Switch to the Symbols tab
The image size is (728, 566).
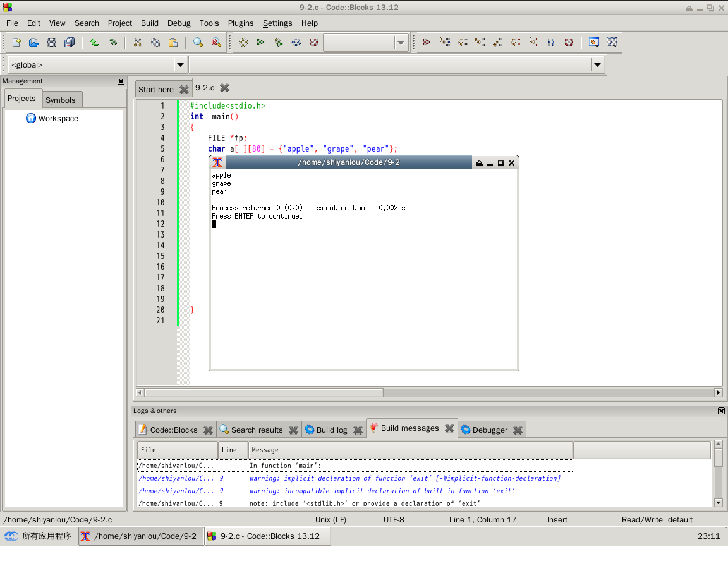coord(61,100)
